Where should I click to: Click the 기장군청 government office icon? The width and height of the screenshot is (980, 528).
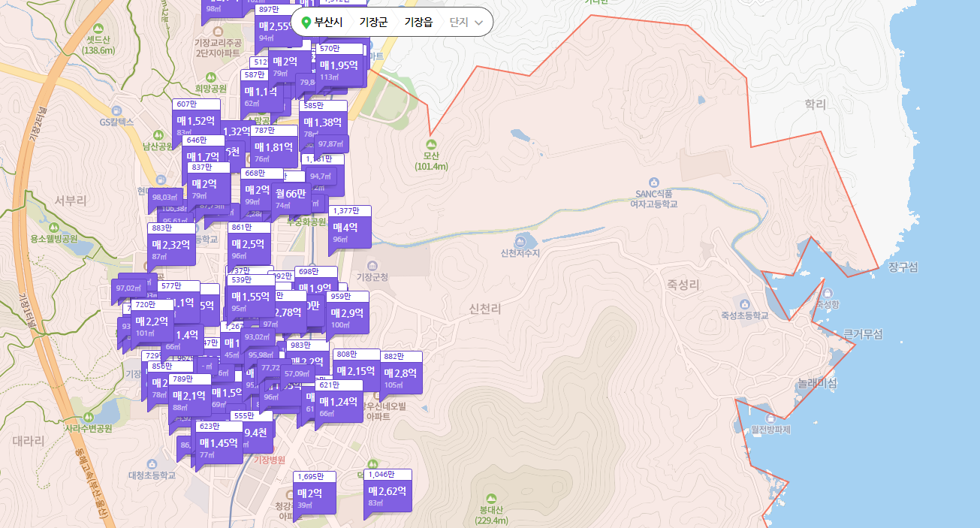coord(373,265)
